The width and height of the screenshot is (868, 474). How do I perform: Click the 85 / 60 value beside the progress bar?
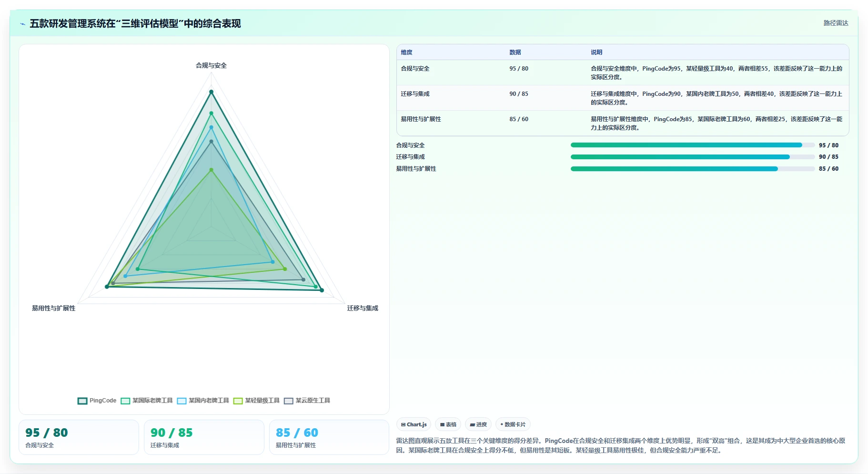click(828, 169)
